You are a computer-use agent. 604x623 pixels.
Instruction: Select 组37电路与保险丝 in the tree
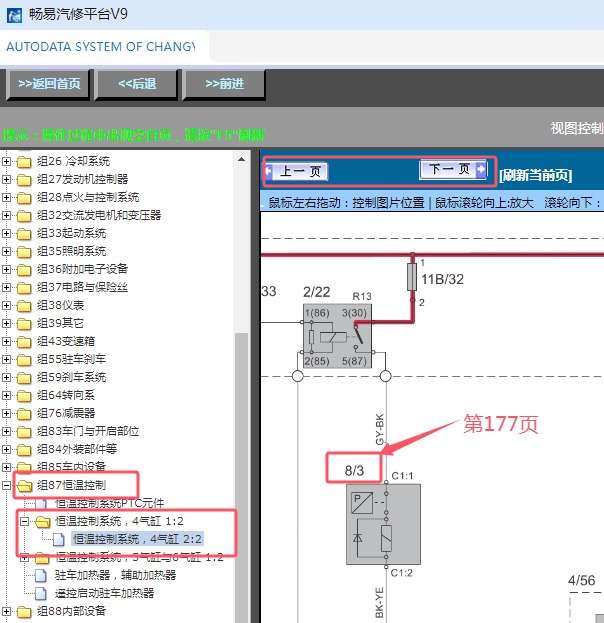tap(83, 287)
